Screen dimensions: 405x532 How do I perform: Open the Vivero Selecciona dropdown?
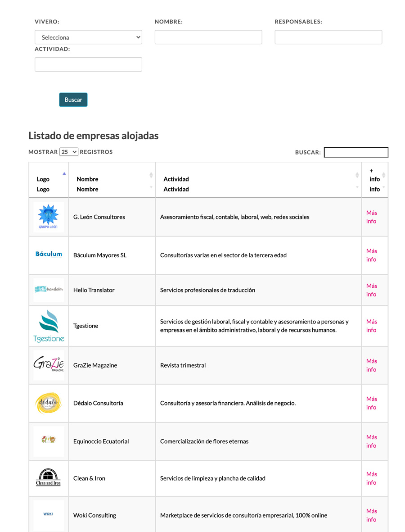[88, 37]
